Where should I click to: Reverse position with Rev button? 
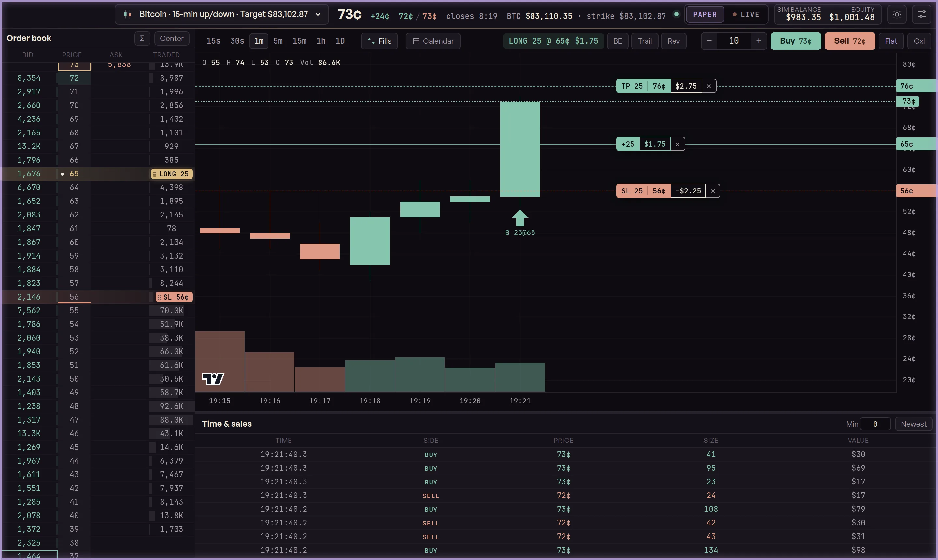point(674,41)
